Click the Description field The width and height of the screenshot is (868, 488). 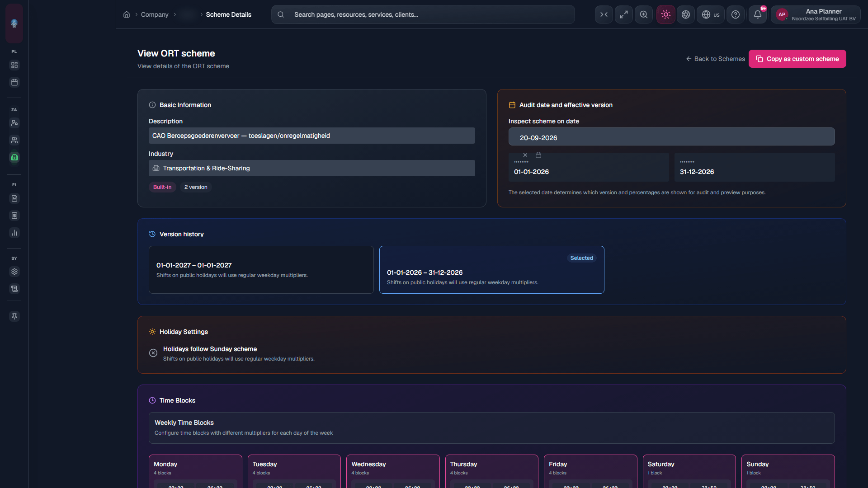point(312,136)
